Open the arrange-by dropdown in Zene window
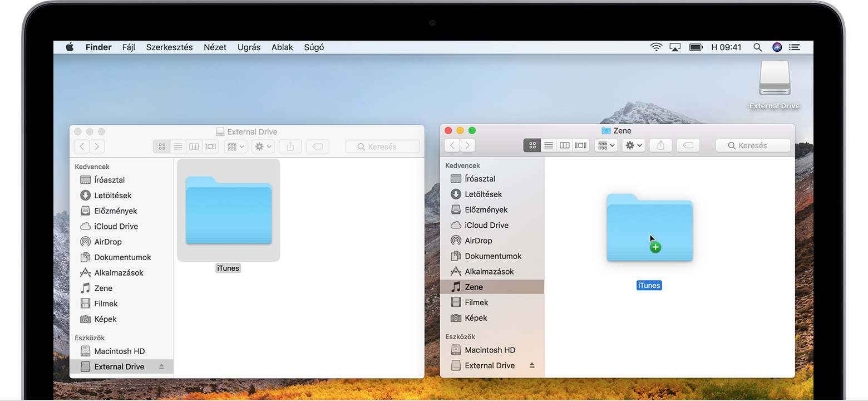Image resolution: width=868 pixels, height=401 pixels. pyautogui.click(x=606, y=145)
